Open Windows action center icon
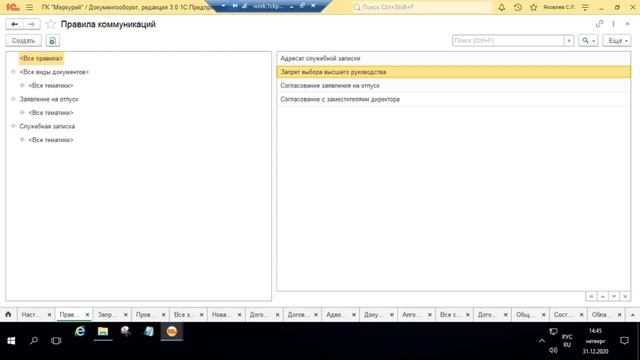This screenshot has height=360, width=640. 624,341
